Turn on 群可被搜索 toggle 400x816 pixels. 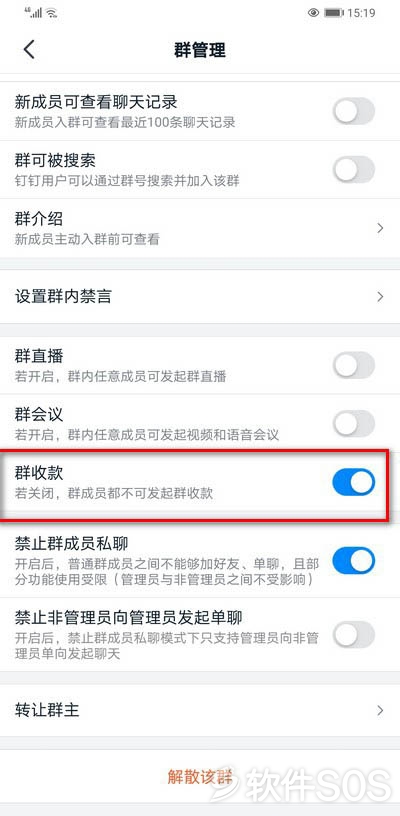[354, 169]
